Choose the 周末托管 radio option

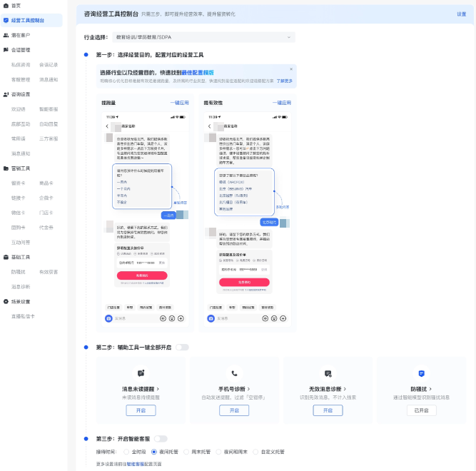tap(186, 452)
